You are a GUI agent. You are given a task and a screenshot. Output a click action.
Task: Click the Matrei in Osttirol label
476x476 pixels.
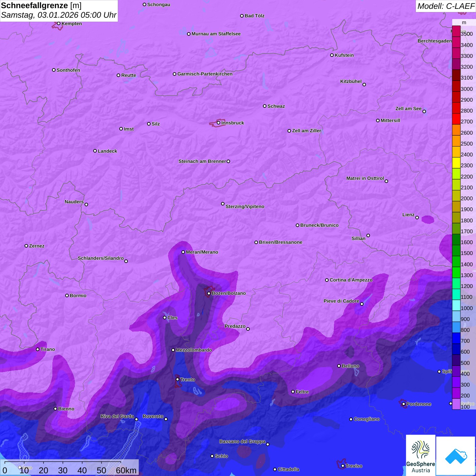(x=365, y=178)
